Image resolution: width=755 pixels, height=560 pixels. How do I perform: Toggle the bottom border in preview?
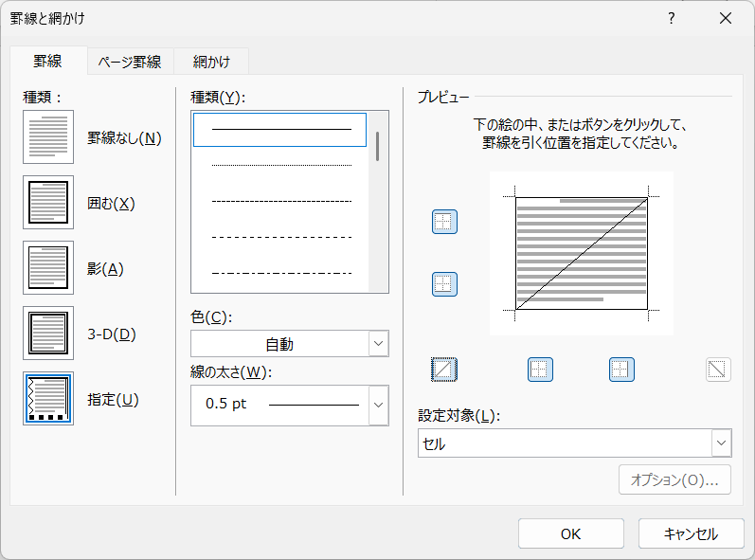click(x=444, y=283)
